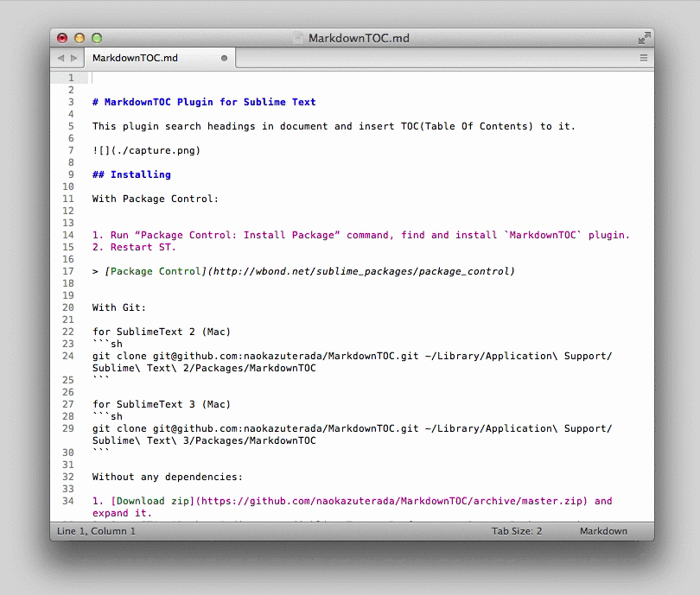
Task: Click the next tab arrow
Action: pos(74,58)
